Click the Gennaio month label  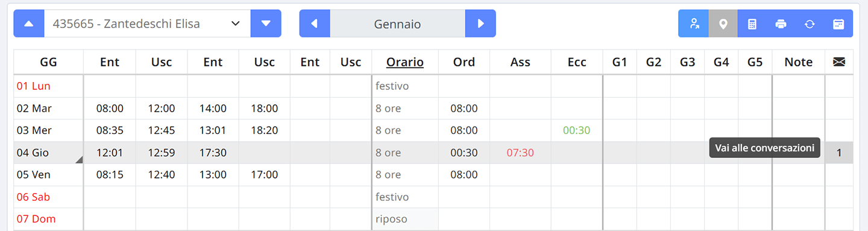[x=398, y=24]
